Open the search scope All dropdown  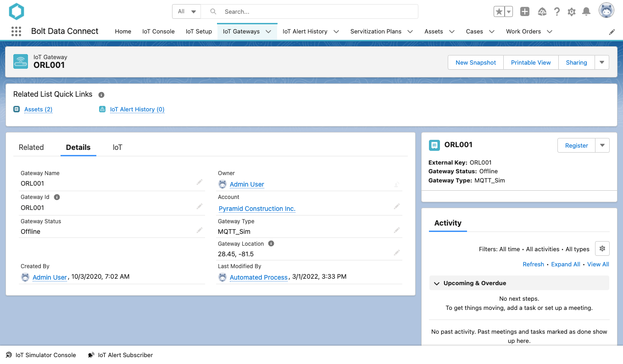tap(187, 11)
